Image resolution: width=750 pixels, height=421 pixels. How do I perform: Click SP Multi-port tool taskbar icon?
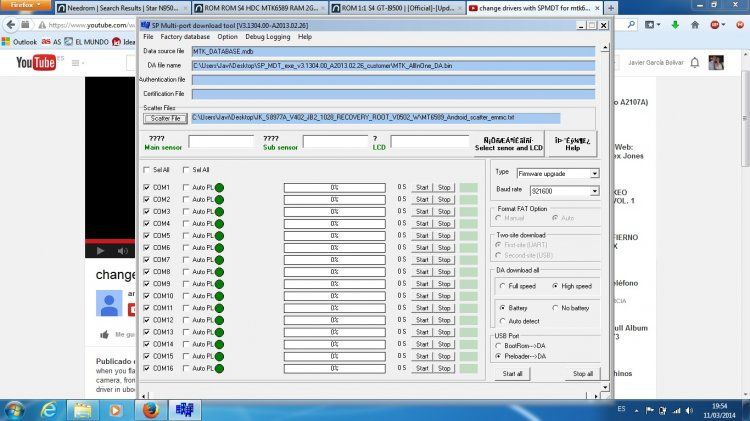click(x=185, y=410)
